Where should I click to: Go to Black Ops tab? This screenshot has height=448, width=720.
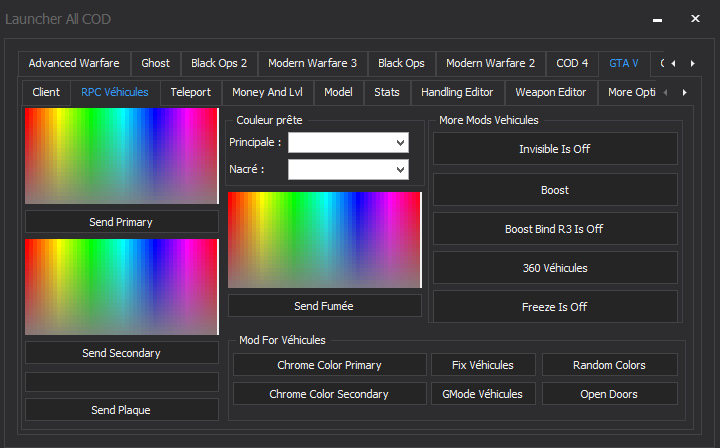(x=401, y=63)
